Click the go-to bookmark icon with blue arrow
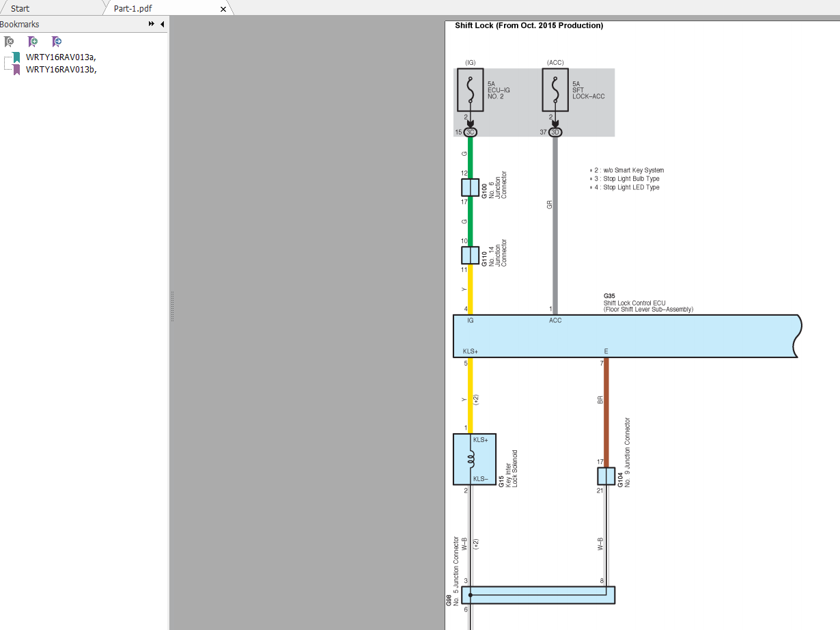This screenshot has height=630, width=840. coord(57,42)
